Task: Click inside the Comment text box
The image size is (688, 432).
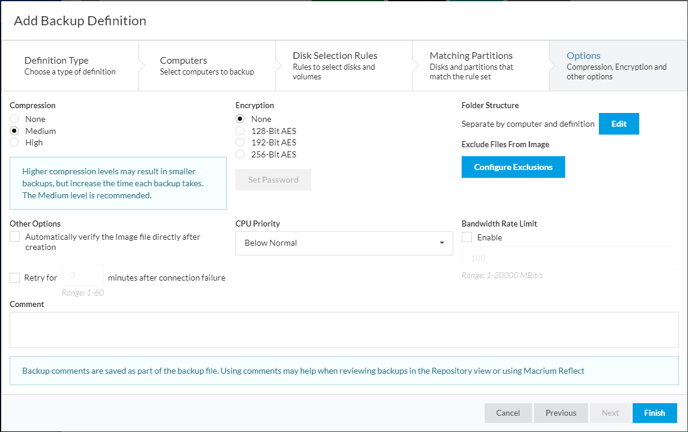Action: (344, 330)
